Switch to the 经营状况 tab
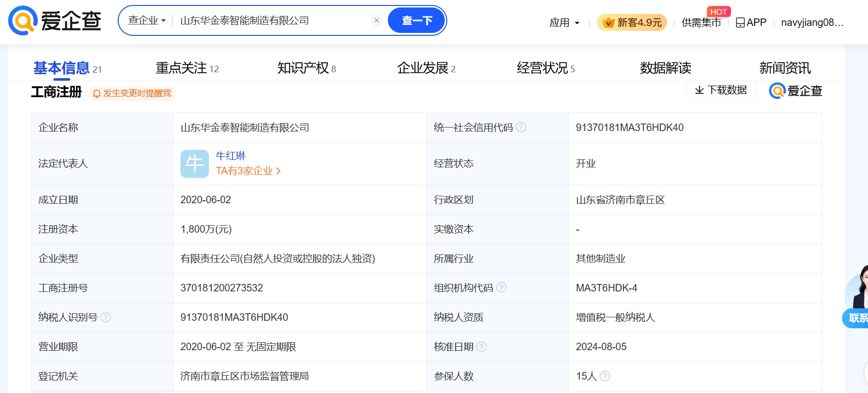The height and width of the screenshot is (393, 868). [546, 68]
